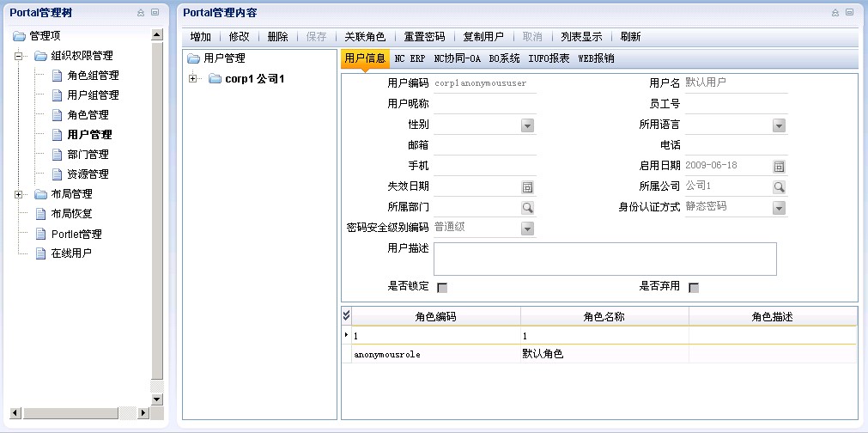
Task: Click the 用户描述 text area
Action: tap(605, 259)
